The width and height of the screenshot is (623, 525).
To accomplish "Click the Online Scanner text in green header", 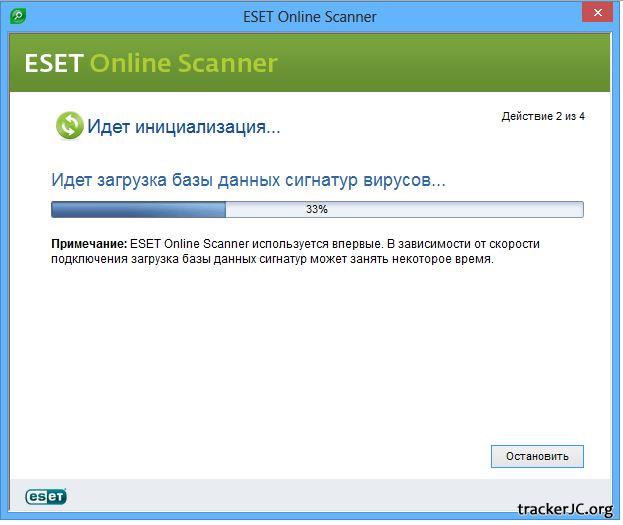I will point(183,63).
